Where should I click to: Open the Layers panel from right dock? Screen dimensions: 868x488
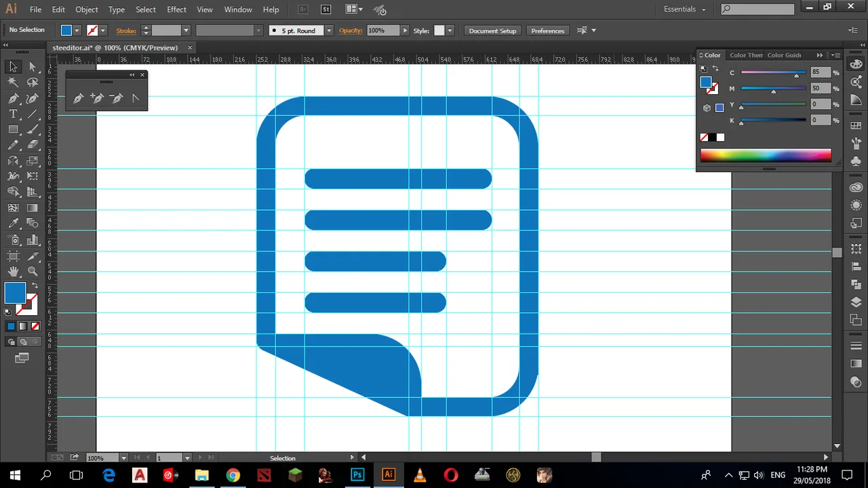point(856,302)
